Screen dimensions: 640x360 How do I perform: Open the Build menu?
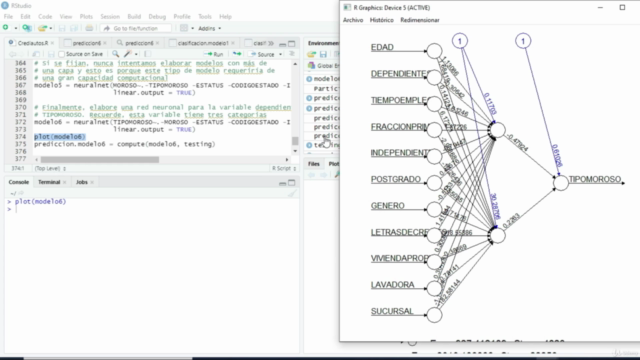coord(134,17)
